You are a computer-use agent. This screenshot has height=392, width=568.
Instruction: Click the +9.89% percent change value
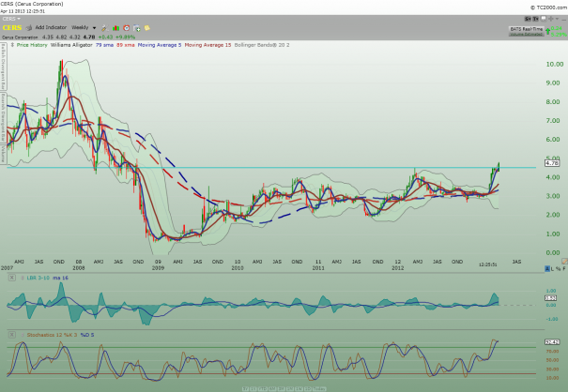click(x=126, y=37)
